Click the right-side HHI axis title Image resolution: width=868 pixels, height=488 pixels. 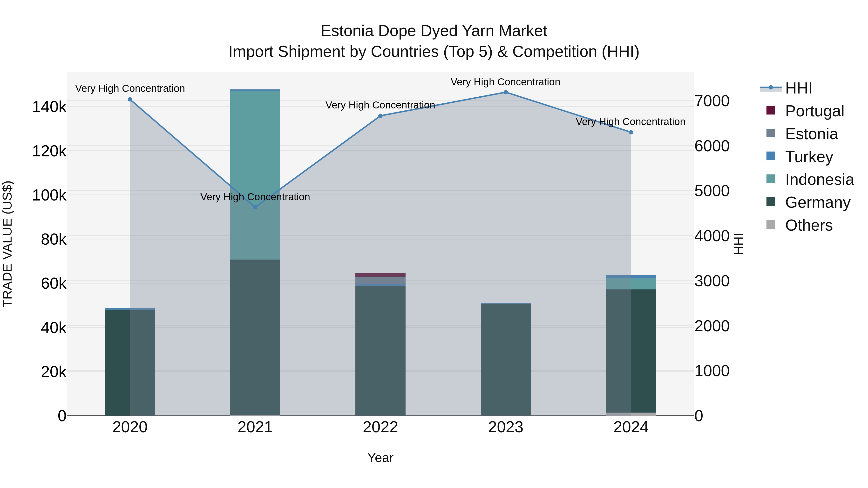click(738, 244)
